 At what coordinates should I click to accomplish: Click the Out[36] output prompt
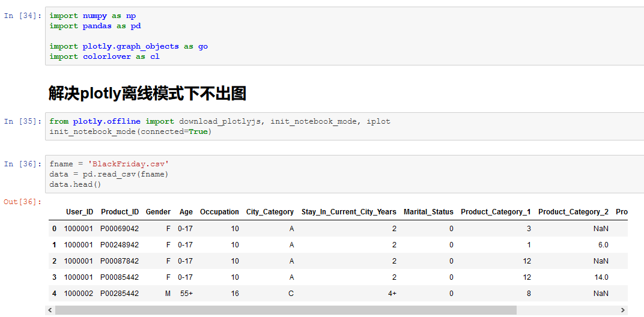click(23, 202)
